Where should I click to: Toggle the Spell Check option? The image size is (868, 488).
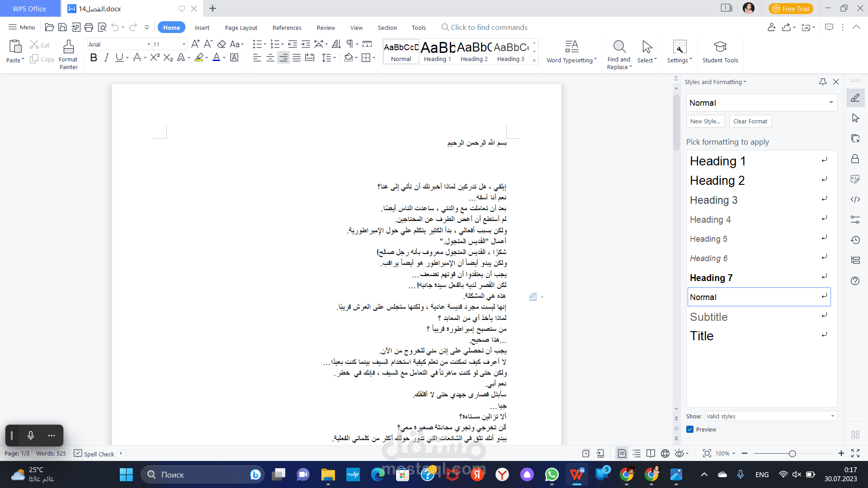[94, 454]
